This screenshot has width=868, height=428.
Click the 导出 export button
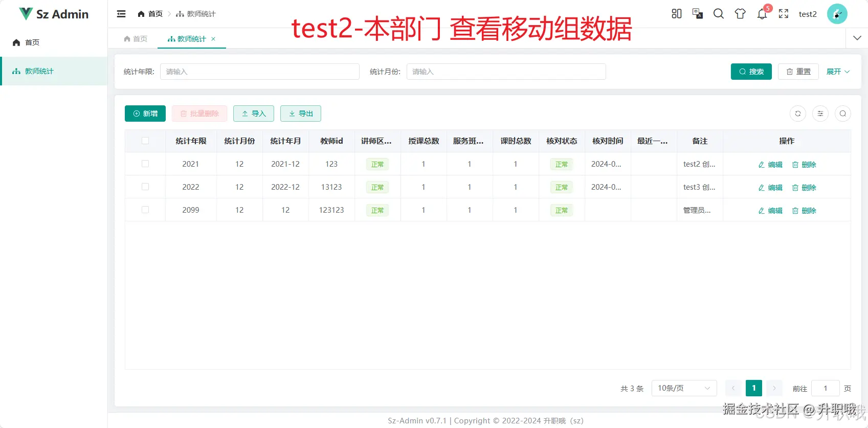301,114
